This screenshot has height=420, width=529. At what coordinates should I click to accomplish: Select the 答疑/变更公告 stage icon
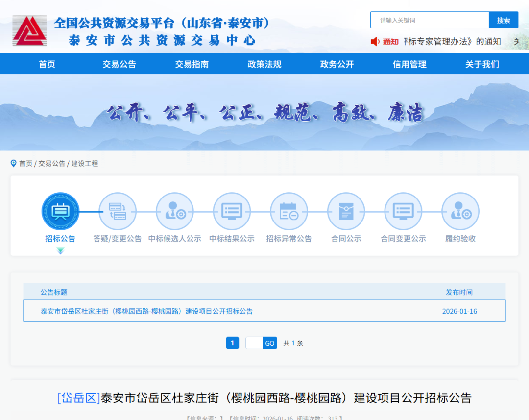point(118,211)
